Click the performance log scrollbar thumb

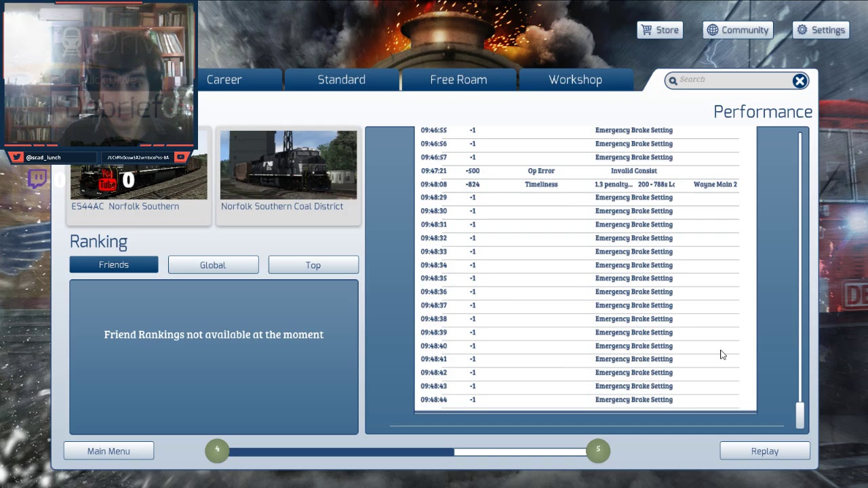(x=800, y=415)
